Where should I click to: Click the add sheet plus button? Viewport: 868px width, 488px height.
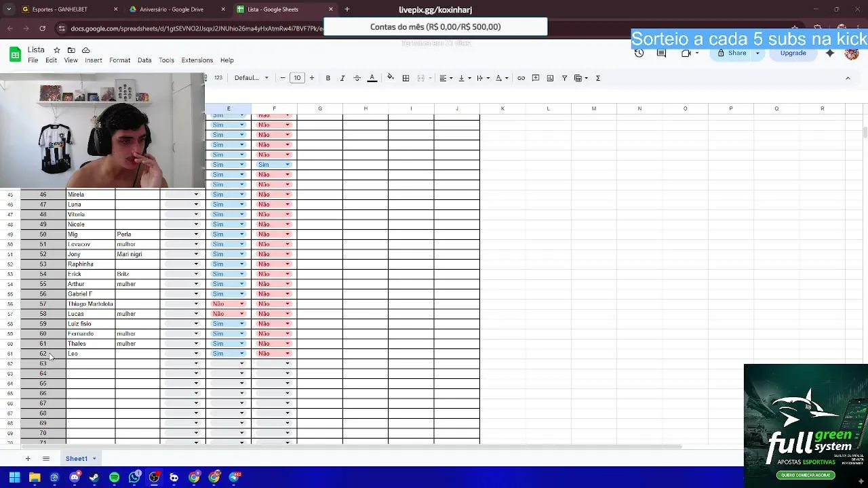click(28, 459)
